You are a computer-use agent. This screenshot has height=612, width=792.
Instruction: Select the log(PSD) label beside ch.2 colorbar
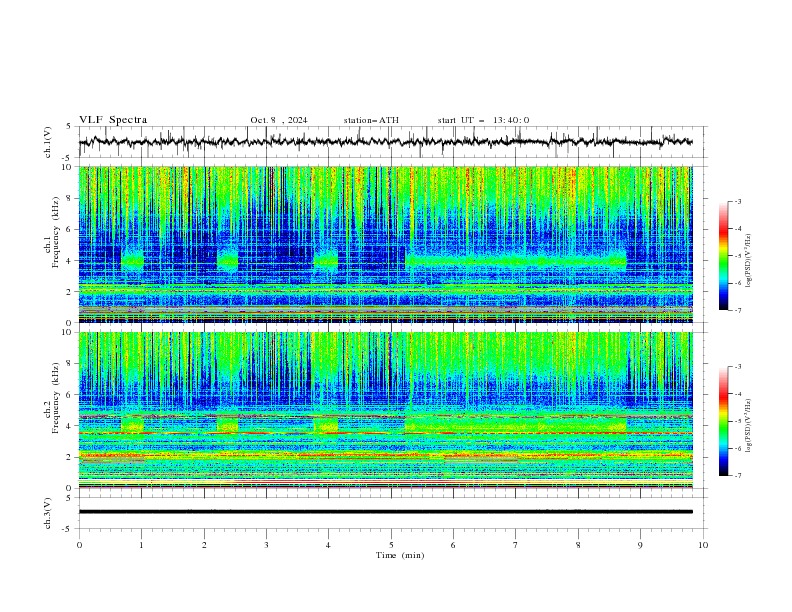click(749, 426)
